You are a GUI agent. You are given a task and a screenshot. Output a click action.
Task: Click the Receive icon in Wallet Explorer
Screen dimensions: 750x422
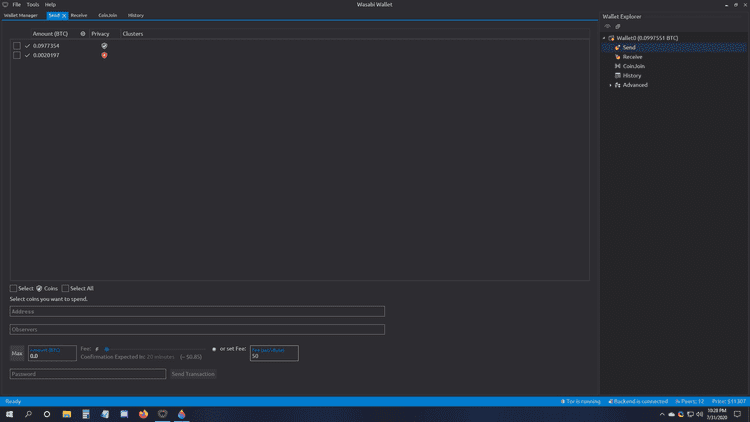[618, 56]
